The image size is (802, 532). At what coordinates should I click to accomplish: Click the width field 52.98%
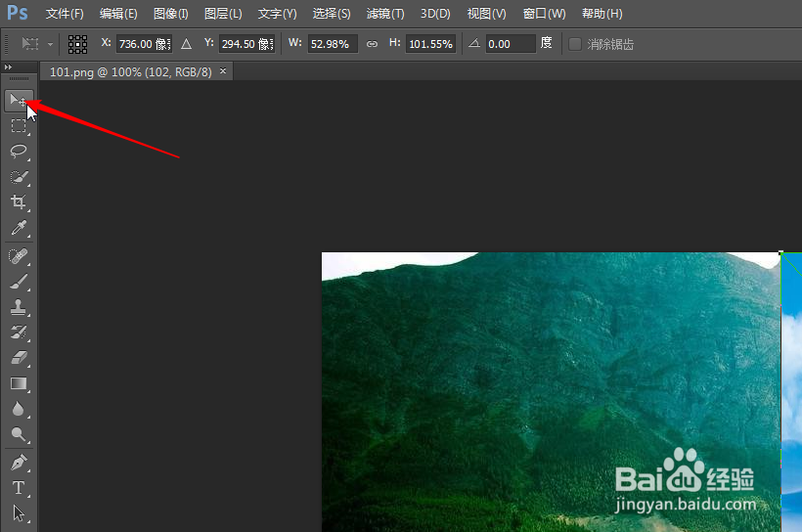tap(333, 44)
